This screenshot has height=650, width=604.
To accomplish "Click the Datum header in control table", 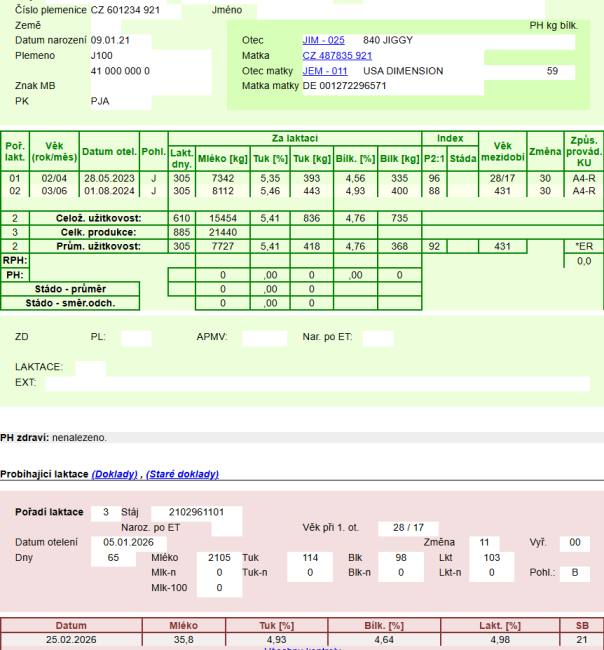I will [70, 624].
